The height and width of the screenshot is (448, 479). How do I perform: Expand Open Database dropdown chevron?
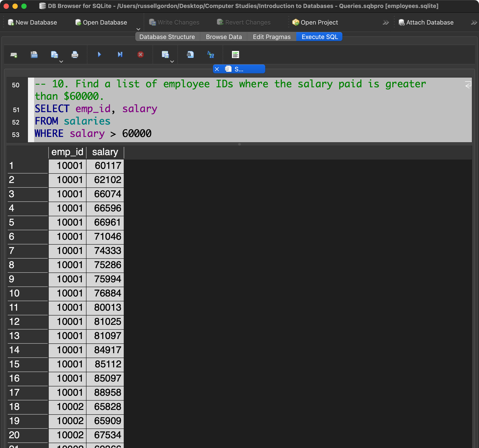(138, 29)
